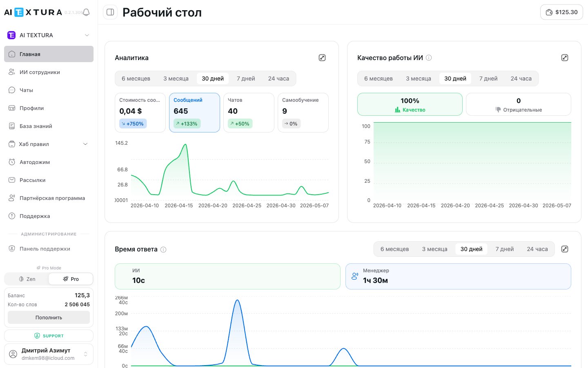Click the Панель поддержки icon

(12, 249)
